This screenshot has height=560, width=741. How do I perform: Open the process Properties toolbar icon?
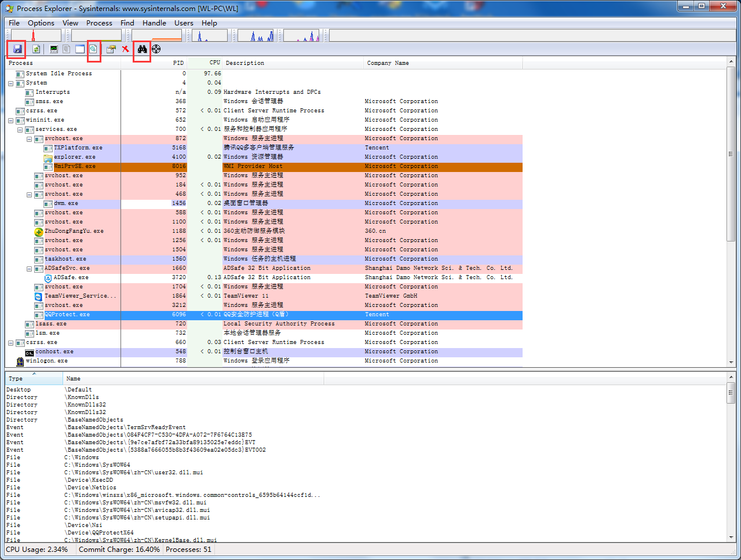(x=111, y=49)
